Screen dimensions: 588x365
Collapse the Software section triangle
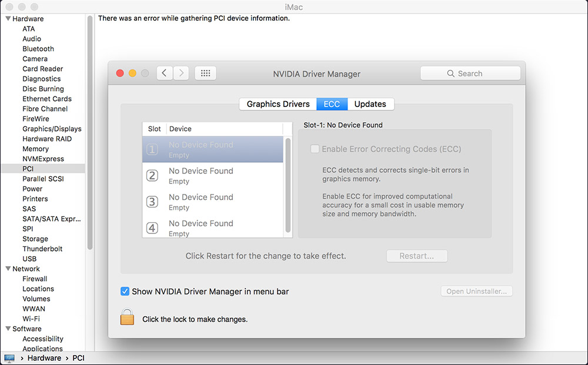pos(8,329)
